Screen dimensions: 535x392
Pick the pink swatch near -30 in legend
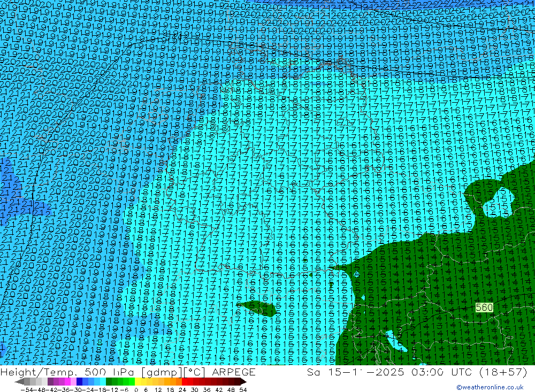[74, 381]
